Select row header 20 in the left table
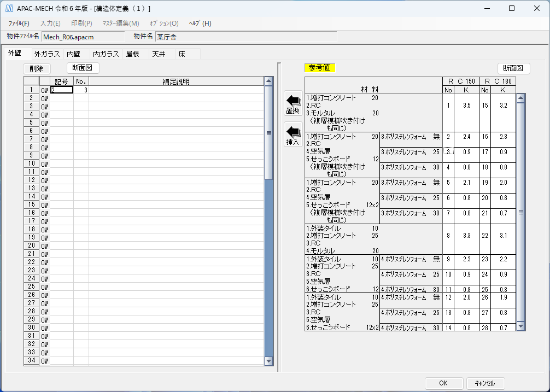Screen dimensions: 550x392 [x=32, y=246]
